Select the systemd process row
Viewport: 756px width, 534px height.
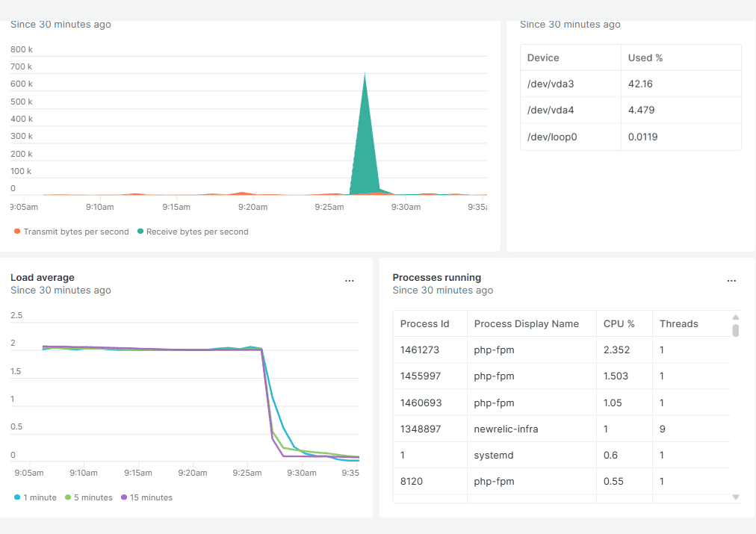(x=493, y=455)
